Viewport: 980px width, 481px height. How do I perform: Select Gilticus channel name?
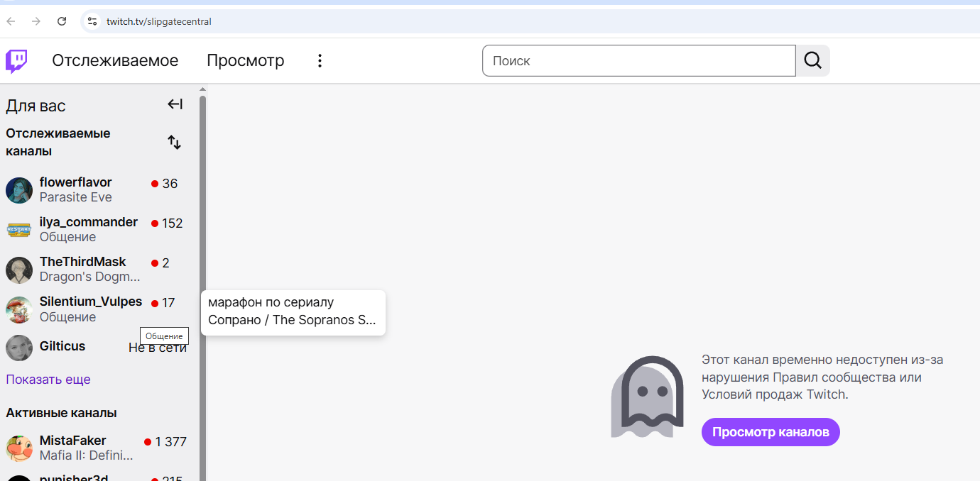[x=62, y=346]
